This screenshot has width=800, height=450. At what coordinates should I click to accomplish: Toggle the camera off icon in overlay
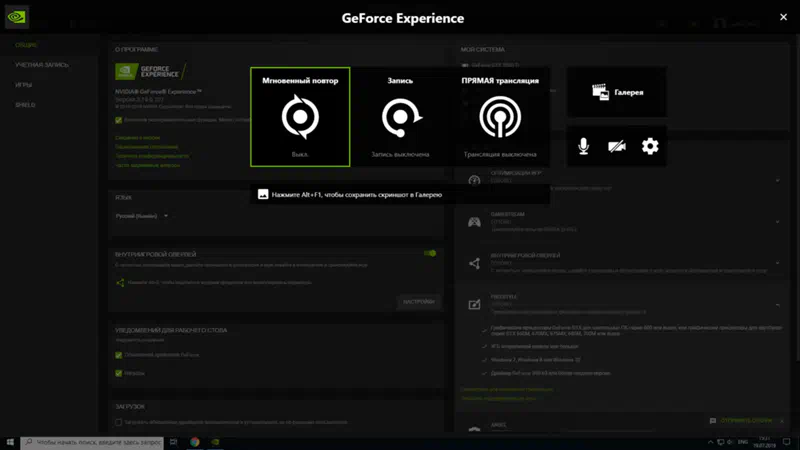[x=617, y=146]
